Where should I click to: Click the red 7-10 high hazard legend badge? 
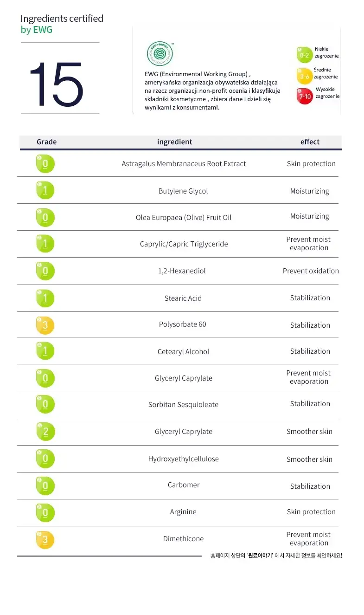coord(305,96)
